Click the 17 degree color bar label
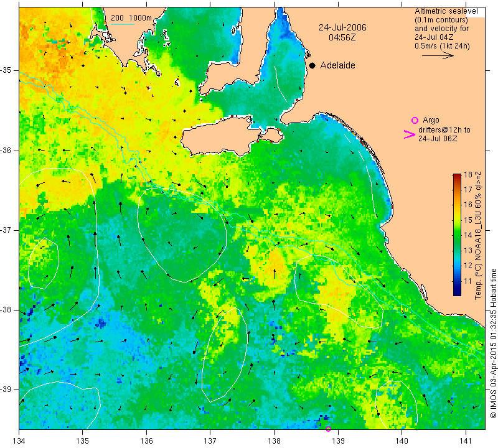The image size is (498, 448). click(x=468, y=190)
